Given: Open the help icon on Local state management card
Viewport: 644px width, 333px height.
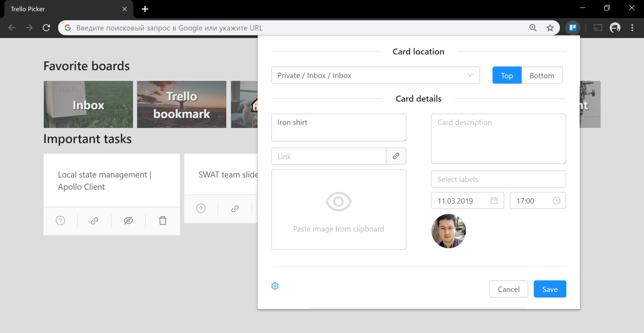Looking at the screenshot, I should click(x=60, y=221).
